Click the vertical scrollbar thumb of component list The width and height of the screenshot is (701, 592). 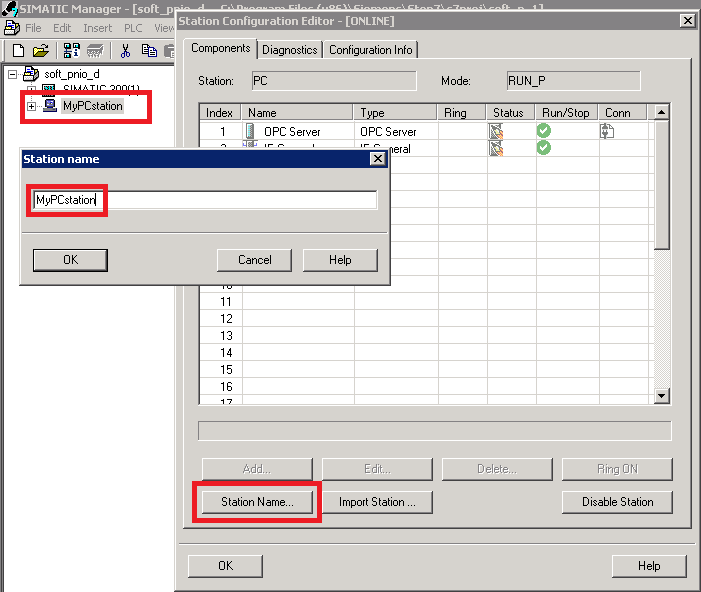(661, 184)
